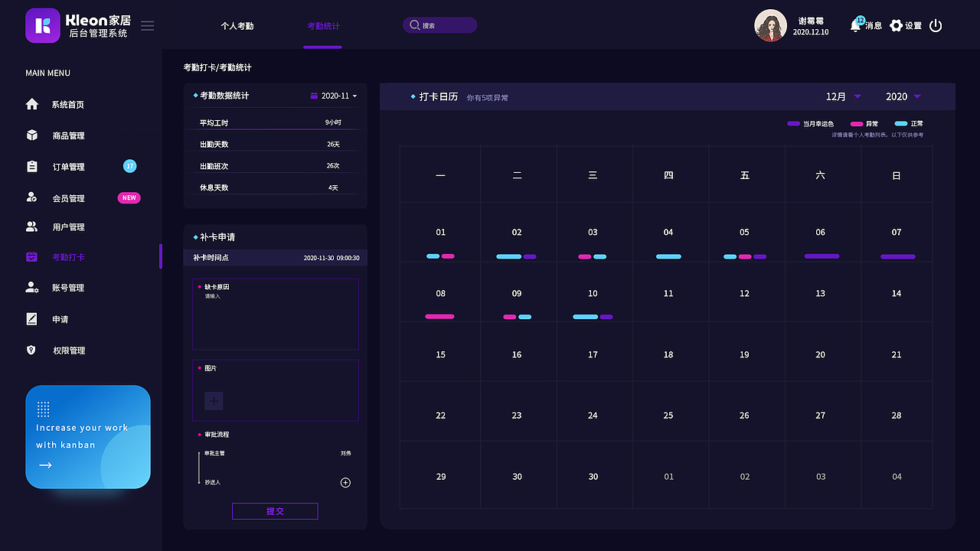Open 设置 with the gear icon
Screen dimensions: 980x551
click(896, 25)
